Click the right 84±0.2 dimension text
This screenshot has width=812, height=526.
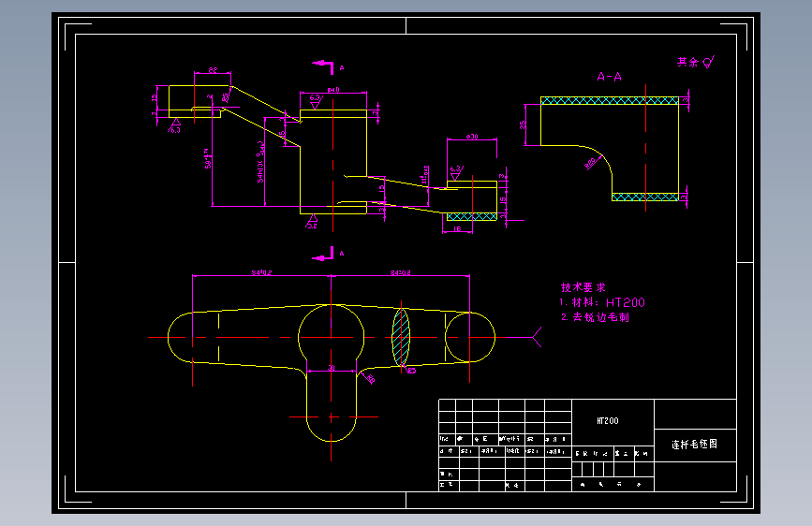tap(400, 272)
